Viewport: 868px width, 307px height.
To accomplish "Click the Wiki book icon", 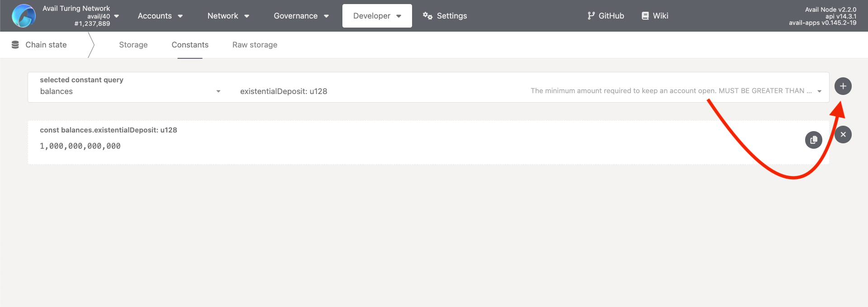I will [x=645, y=16].
